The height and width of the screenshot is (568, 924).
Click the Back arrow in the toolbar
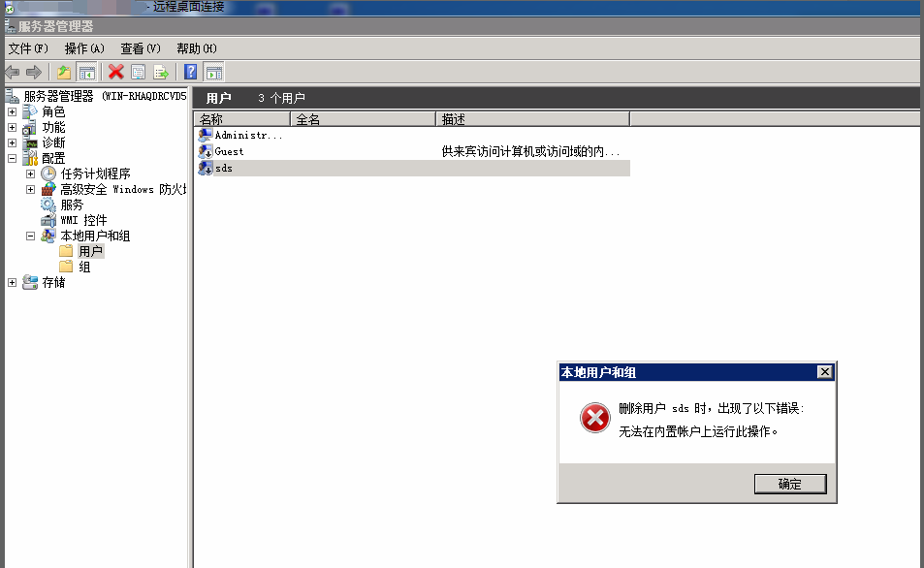point(13,72)
